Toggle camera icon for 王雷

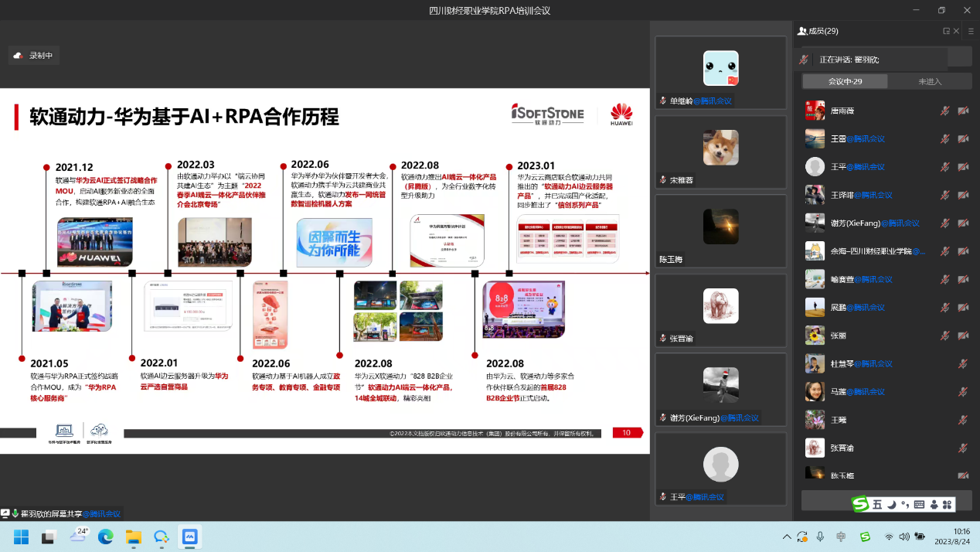(x=963, y=139)
